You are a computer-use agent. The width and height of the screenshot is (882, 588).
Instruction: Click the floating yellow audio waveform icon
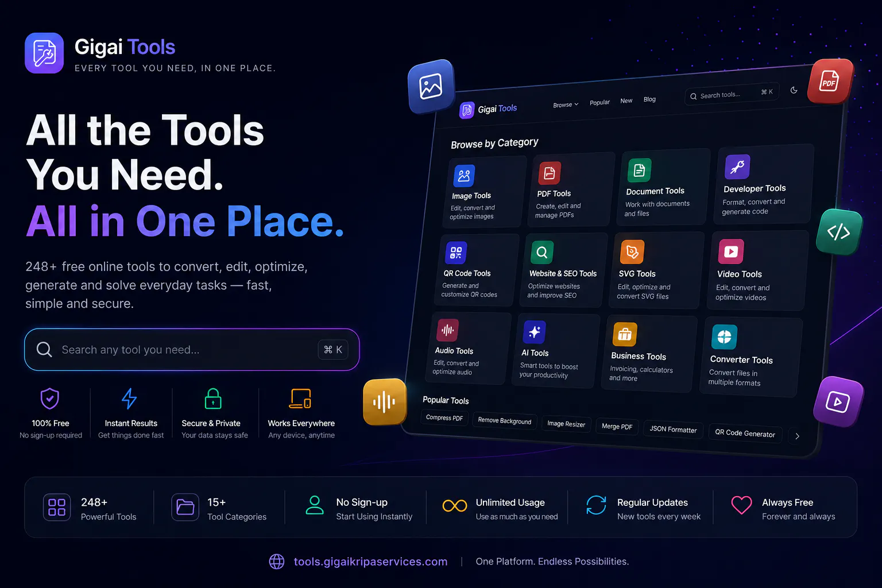(x=384, y=402)
